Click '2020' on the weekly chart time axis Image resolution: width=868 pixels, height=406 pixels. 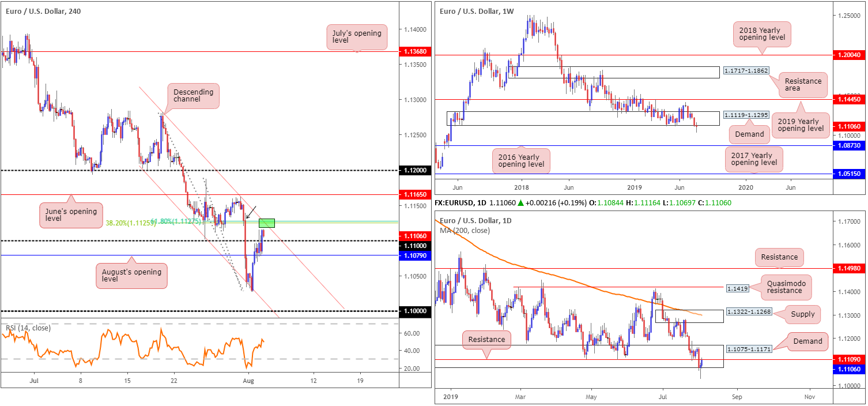point(745,187)
